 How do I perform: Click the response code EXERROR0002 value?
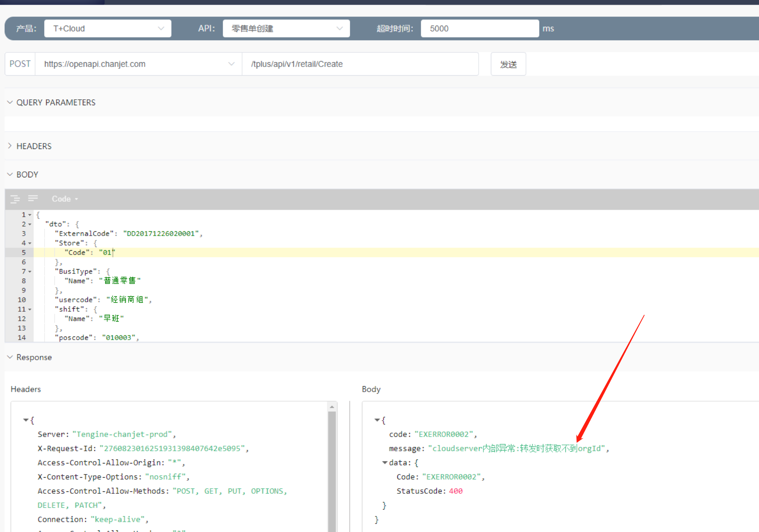click(444, 434)
